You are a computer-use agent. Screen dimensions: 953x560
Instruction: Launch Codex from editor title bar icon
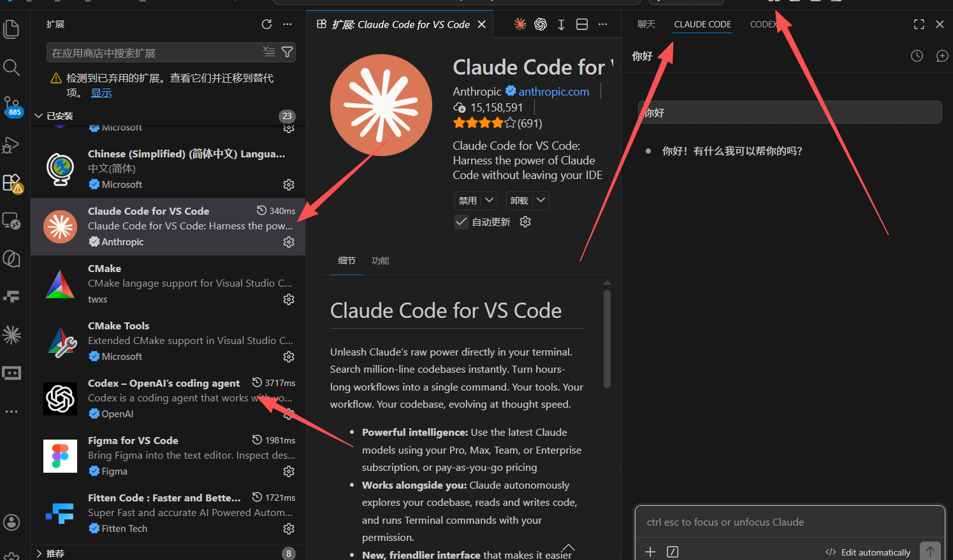click(x=541, y=24)
